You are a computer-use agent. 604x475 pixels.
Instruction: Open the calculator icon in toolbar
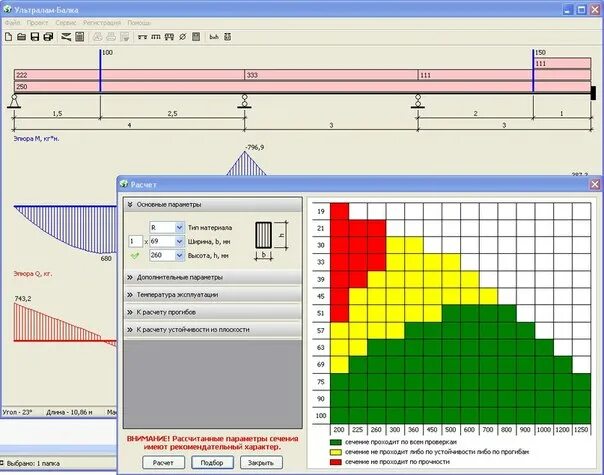(x=80, y=37)
